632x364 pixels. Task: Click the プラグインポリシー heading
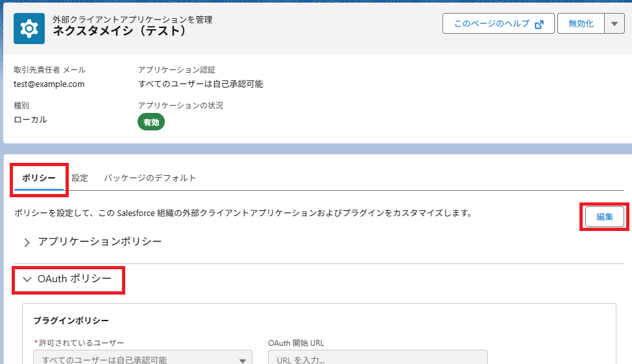click(x=71, y=321)
